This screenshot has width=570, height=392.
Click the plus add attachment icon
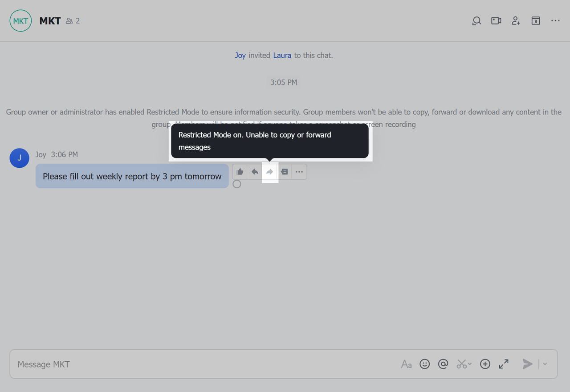(485, 364)
